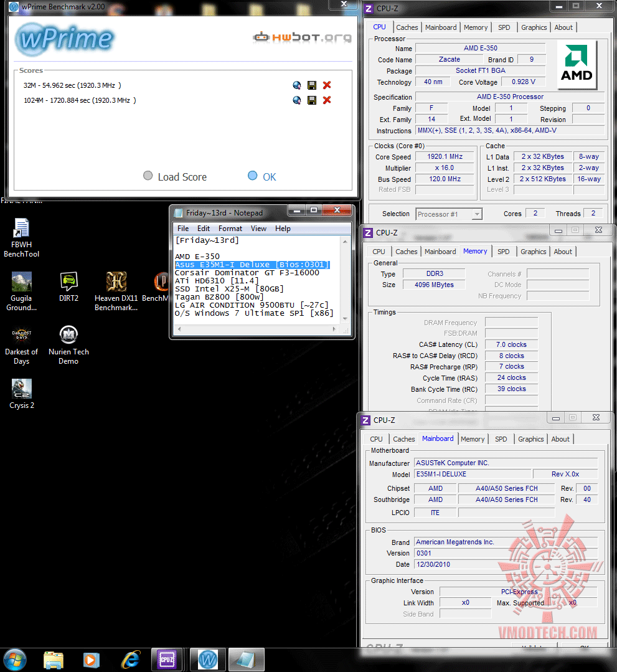Open the Crysis 2 desktop icon
The height and width of the screenshot is (672, 617).
pos(21,394)
